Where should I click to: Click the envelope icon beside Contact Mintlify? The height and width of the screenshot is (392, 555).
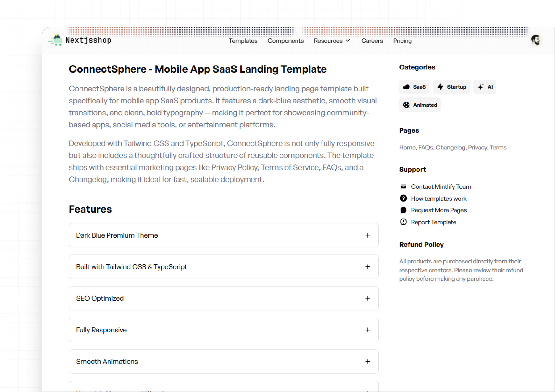point(403,186)
